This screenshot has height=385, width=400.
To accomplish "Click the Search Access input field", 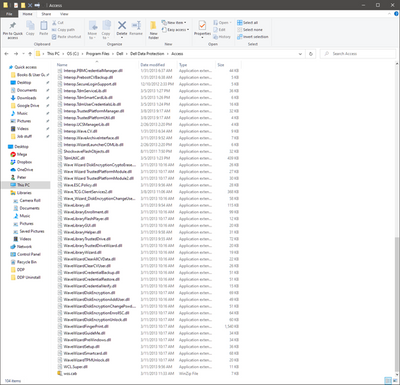I will point(358,54).
